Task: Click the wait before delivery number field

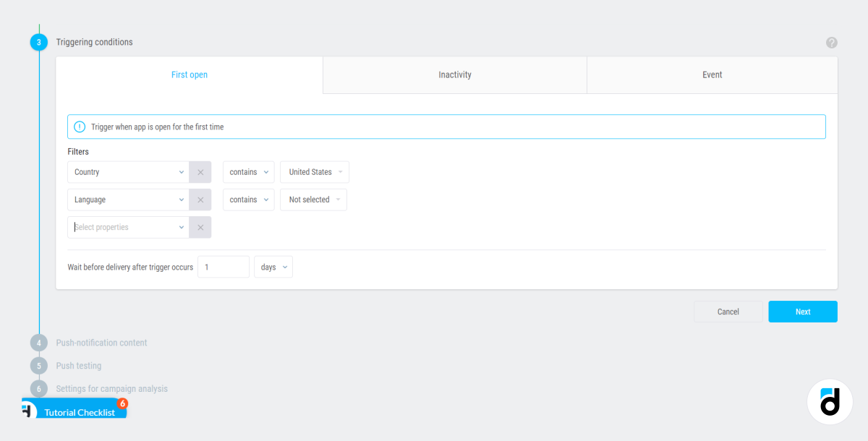Action: [x=223, y=267]
